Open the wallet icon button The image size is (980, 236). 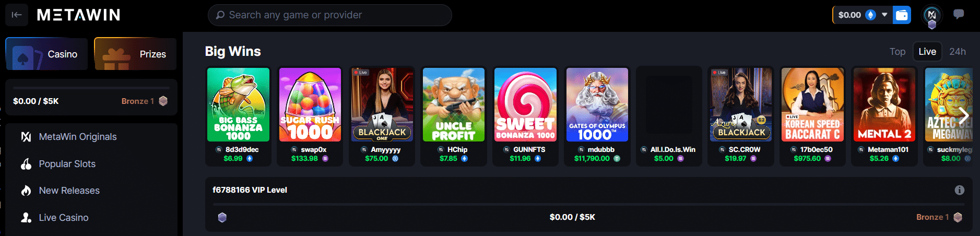tap(902, 15)
